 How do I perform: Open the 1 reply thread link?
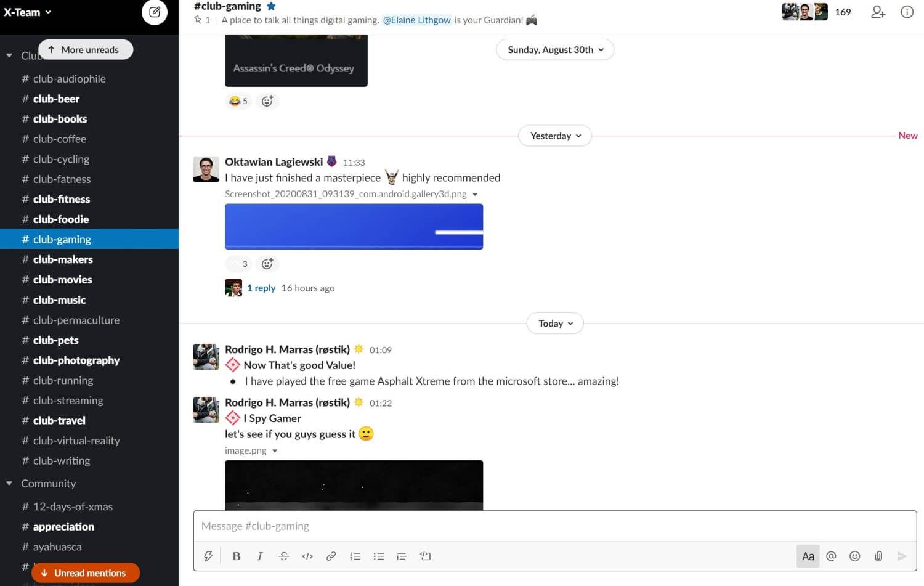(x=261, y=288)
